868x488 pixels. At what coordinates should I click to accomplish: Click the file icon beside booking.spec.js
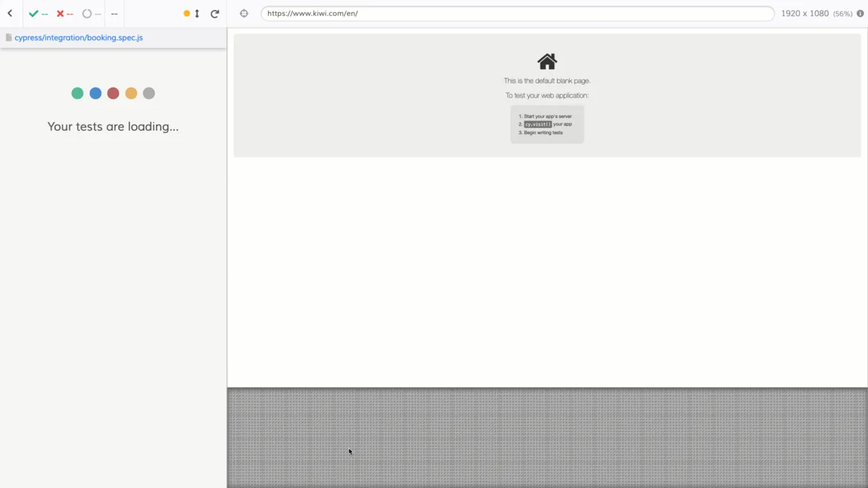(9, 38)
